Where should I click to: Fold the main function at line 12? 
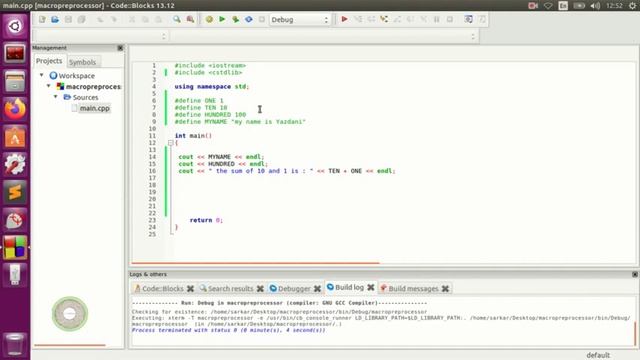(171, 143)
